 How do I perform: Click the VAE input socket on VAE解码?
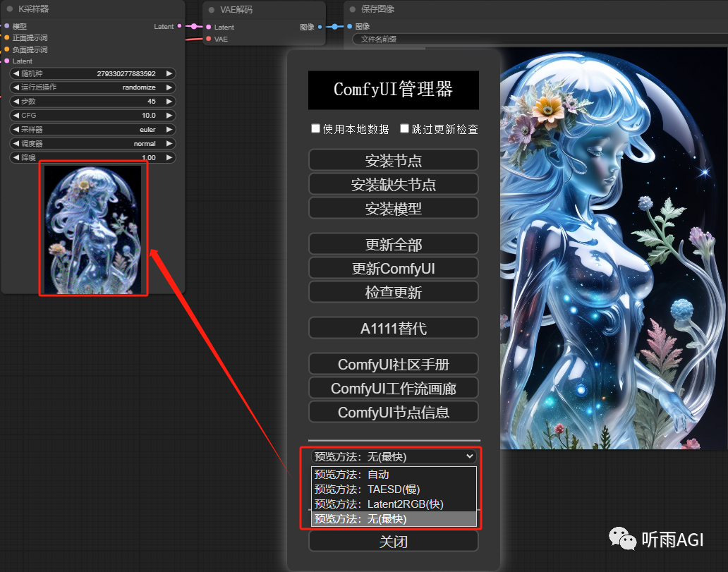(209, 39)
